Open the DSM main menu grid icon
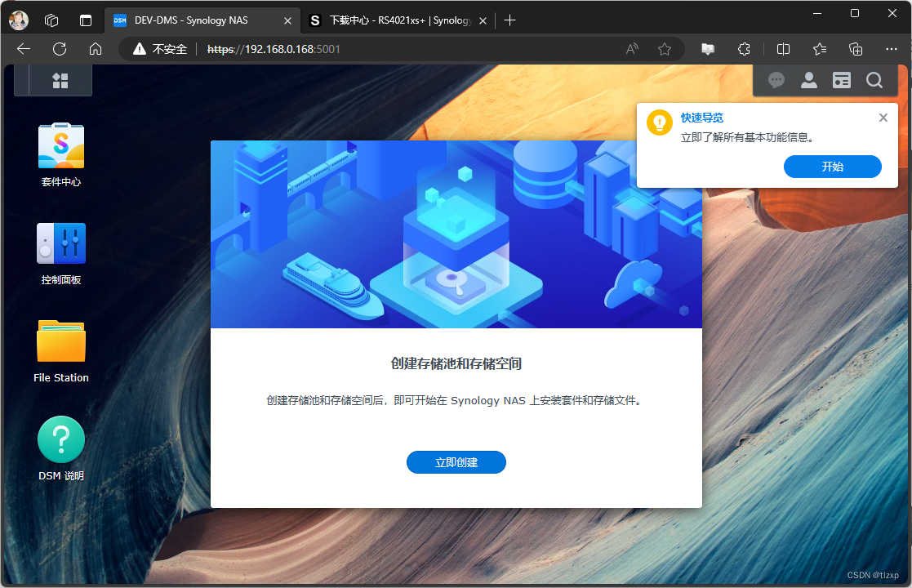Image resolution: width=912 pixels, height=588 pixels. coord(60,80)
